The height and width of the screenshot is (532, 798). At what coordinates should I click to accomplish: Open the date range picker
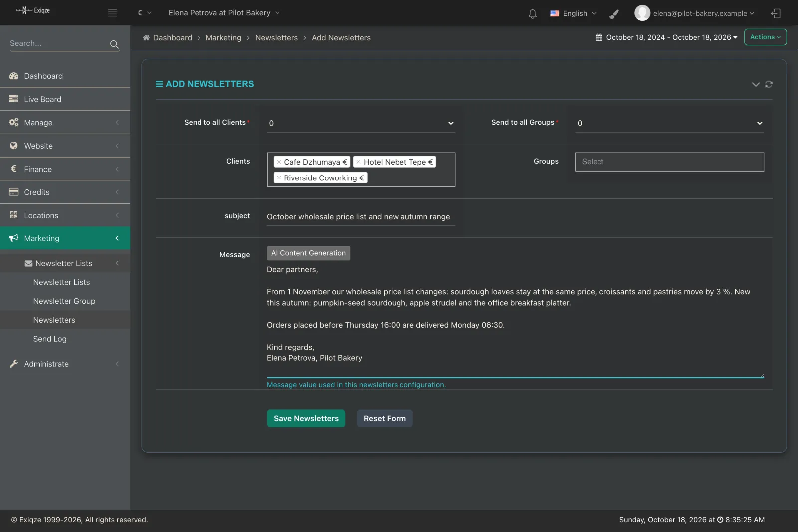tap(666, 37)
